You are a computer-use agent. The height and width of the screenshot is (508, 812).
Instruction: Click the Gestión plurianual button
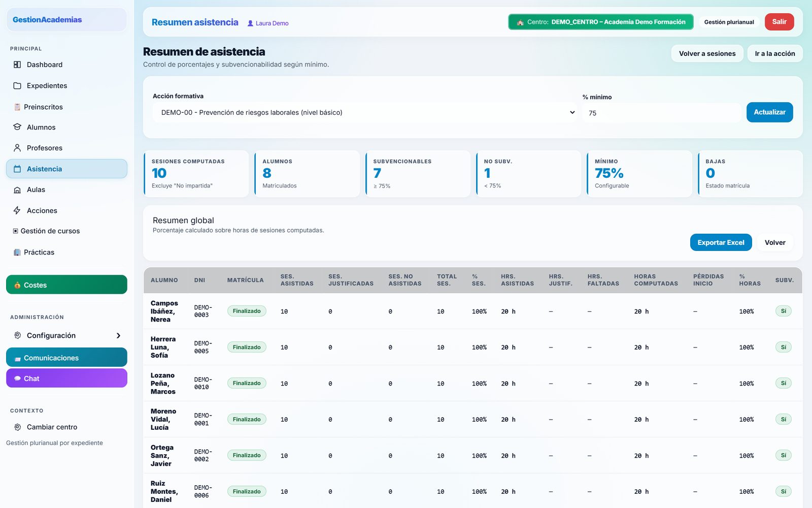(x=729, y=22)
